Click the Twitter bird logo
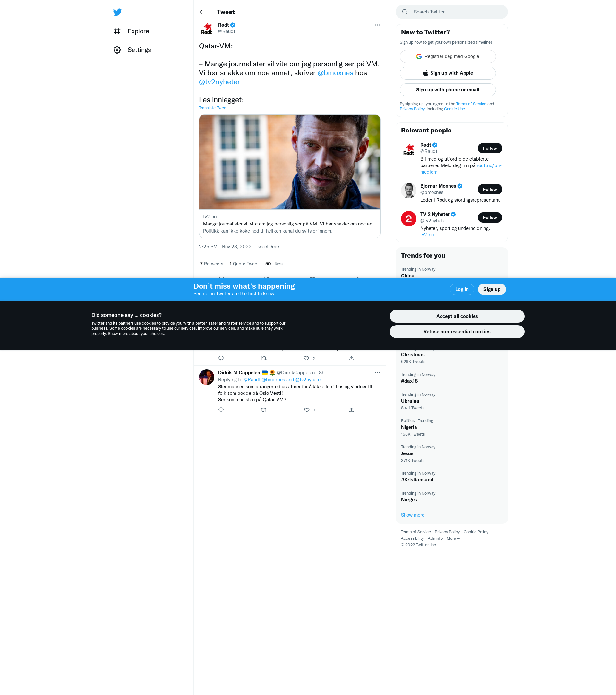The image size is (616, 695). (x=117, y=12)
